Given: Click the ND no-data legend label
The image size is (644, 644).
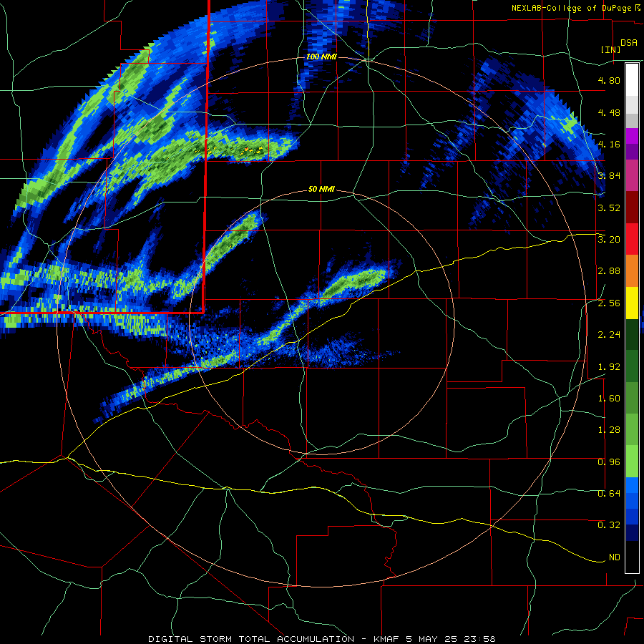Looking at the screenshot, I should [615, 557].
